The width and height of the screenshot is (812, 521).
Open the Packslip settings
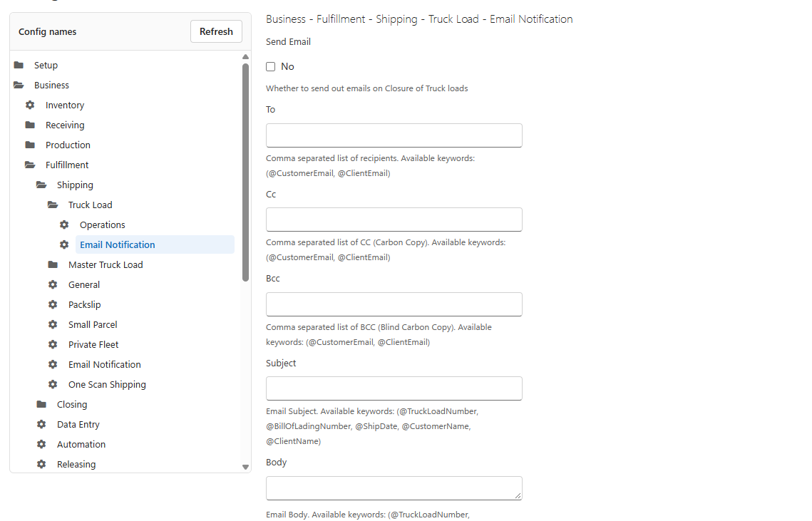click(84, 304)
